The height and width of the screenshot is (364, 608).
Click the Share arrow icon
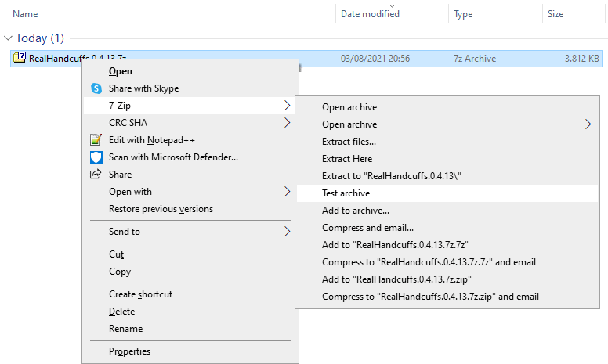click(x=96, y=175)
